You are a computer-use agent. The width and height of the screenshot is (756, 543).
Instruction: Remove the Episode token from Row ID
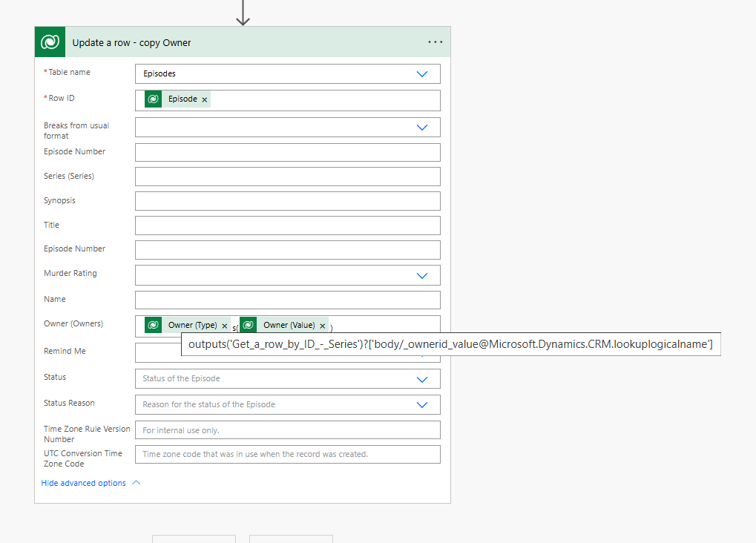205,99
